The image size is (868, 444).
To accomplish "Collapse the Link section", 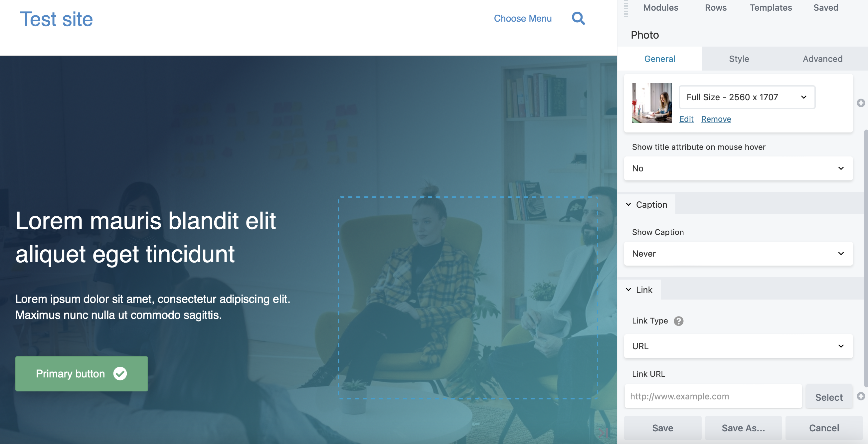I will (639, 290).
